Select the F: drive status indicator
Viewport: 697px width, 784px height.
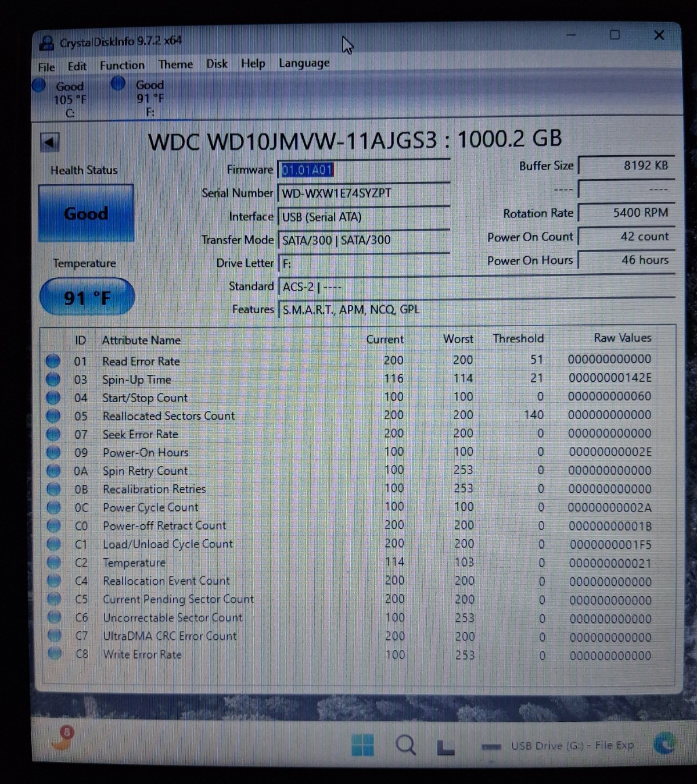click(139, 97)
